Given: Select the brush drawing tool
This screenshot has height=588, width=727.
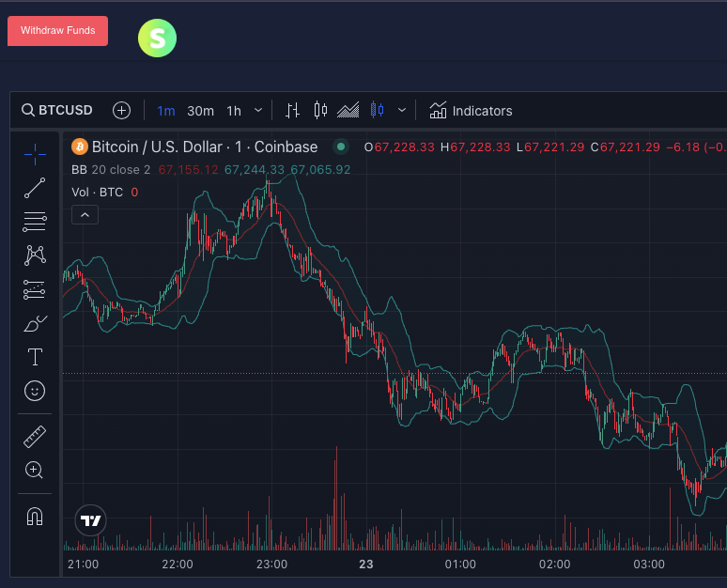Looking at the screenshot, I should click(35, 324).
